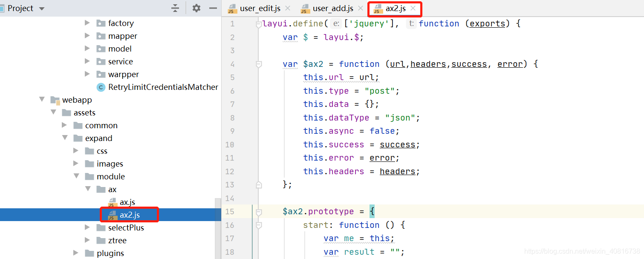Image resolution: width=644 pixels, height=259 pixels.
Task: Close the ax2.js tab
Action: (x=413, y=9)
